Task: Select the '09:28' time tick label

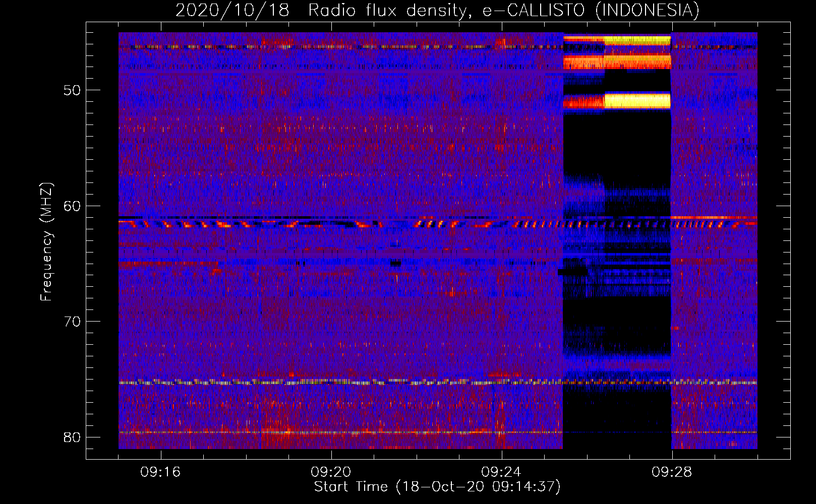Action: pos(672,472)
